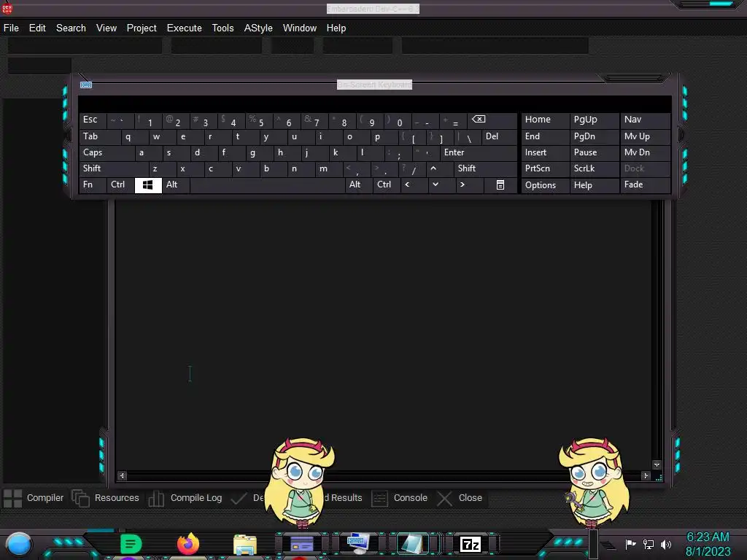Image resolution: width=747 pixels, height=560 pixels.
Task: Toggle the Ctrl key next to Fn
Action: pos(120,184)
